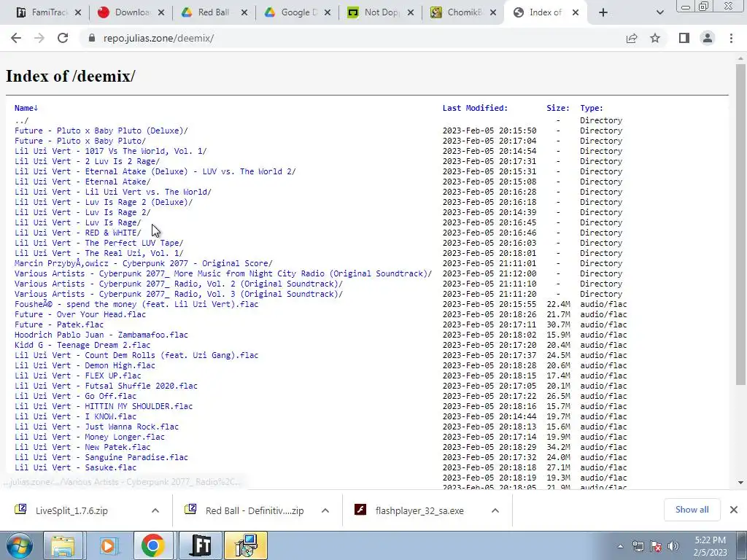Click the taskbar clock showing 5:22 PM
This screenshot has width=747, height=560.
coord(710,546)
